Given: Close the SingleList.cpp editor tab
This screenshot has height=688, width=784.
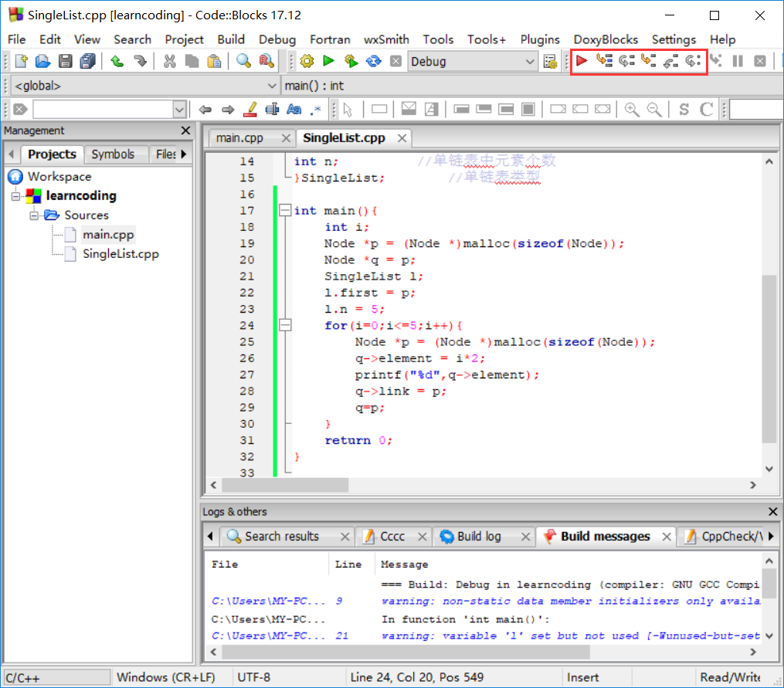Looking at the screenshot, I should tap(402, 138).
